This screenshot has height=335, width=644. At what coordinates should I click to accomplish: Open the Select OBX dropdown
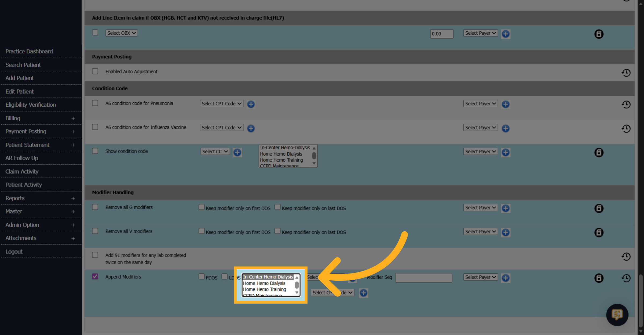122,33
